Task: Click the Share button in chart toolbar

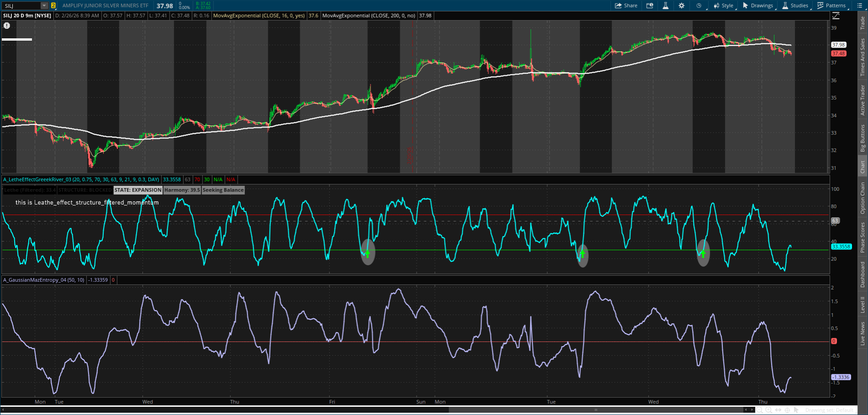Action: 626,5
